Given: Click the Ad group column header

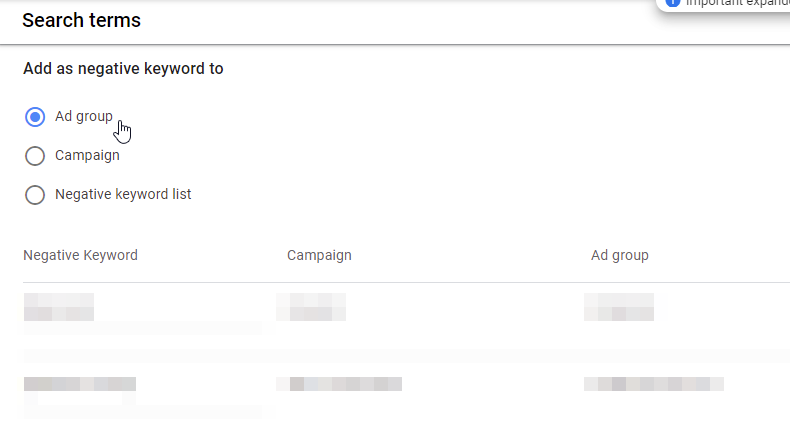Looking at the screenshot, I should coord(620,255).
